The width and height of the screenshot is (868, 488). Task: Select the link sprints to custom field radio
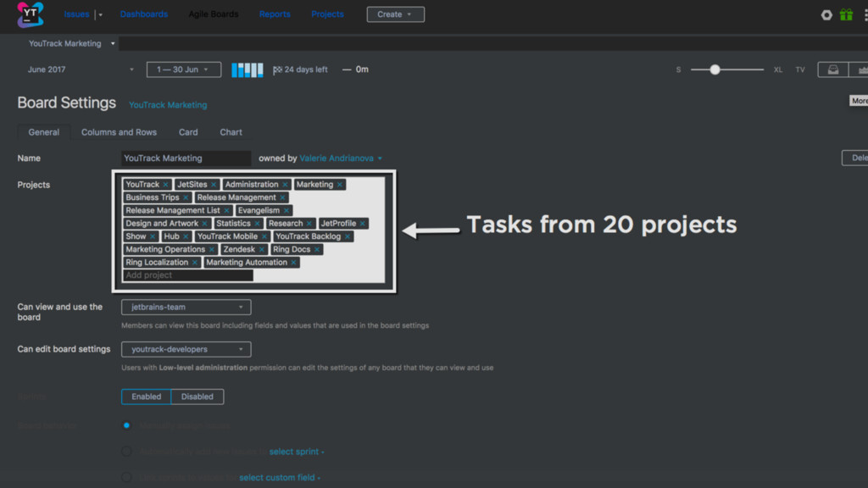point(127,477)
